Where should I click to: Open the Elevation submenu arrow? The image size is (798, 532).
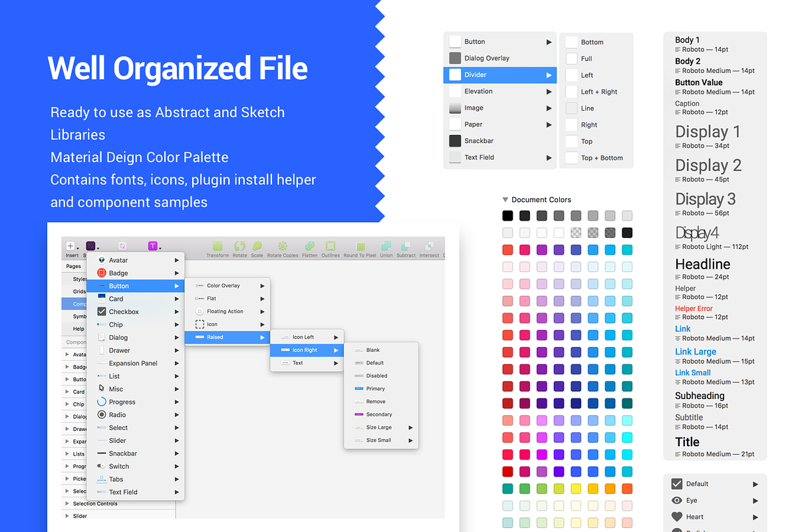point(549,91)
